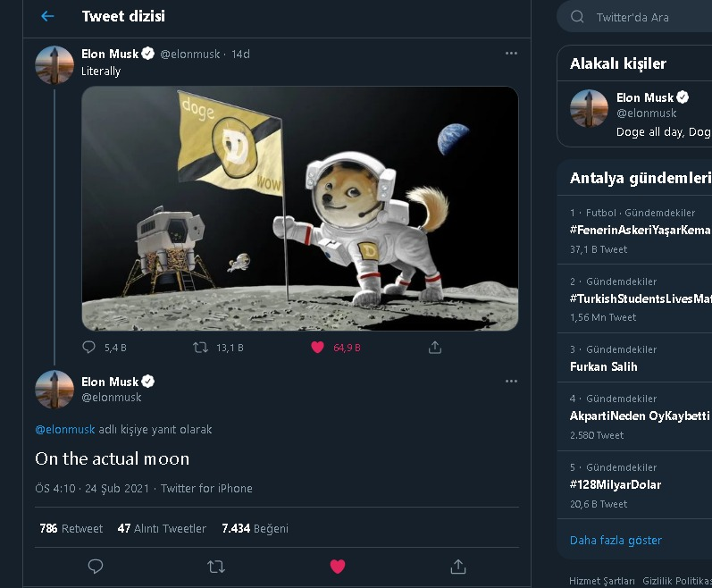Reply to the On the actual moon tweet
This screenshot has height=588, width=712.
[96, 567]
